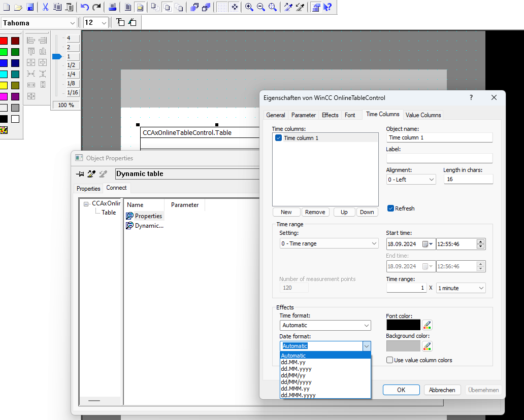Click the Save floppy disk icon
Viewport: 524px width, 420px height.
[x=30, y=7]
